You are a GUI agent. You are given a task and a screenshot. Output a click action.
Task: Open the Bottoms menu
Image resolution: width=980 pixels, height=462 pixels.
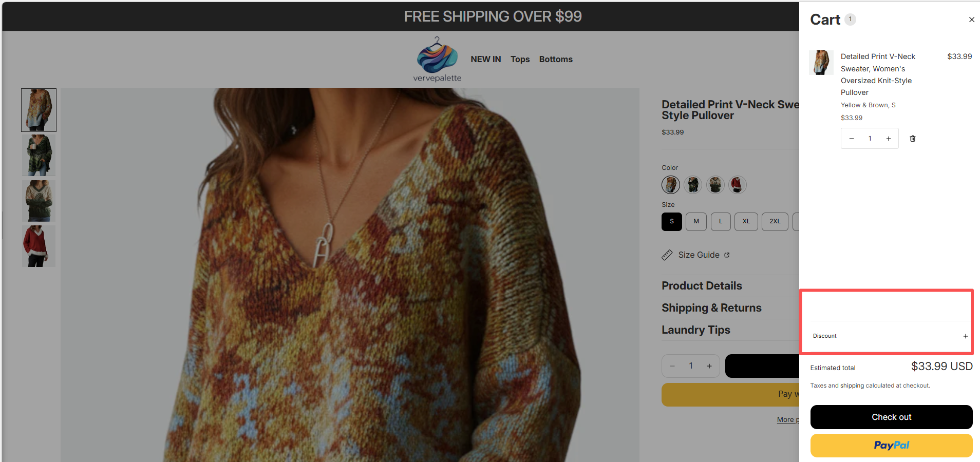(556, 60)
